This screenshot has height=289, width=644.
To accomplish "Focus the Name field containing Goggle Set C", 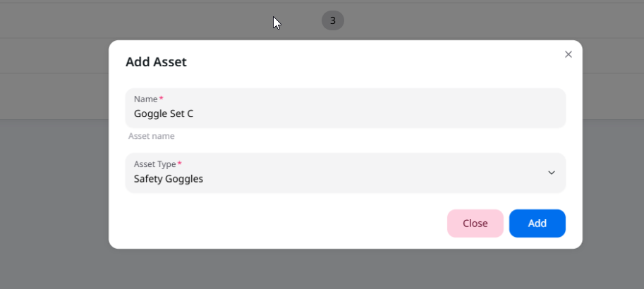I will [346, 108].
